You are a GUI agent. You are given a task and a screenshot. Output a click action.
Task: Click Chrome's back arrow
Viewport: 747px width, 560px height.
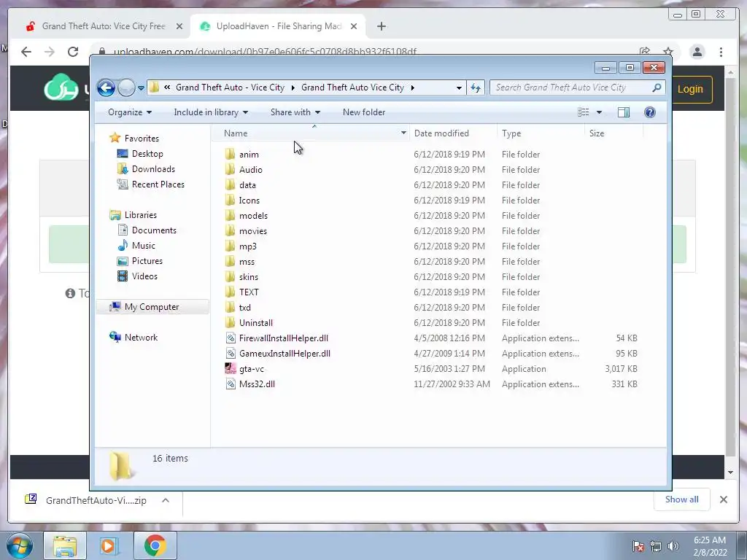coord(26,52)
